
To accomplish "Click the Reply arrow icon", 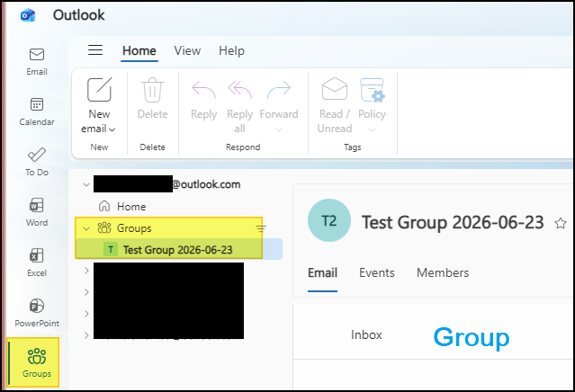I will click(204, 90).
